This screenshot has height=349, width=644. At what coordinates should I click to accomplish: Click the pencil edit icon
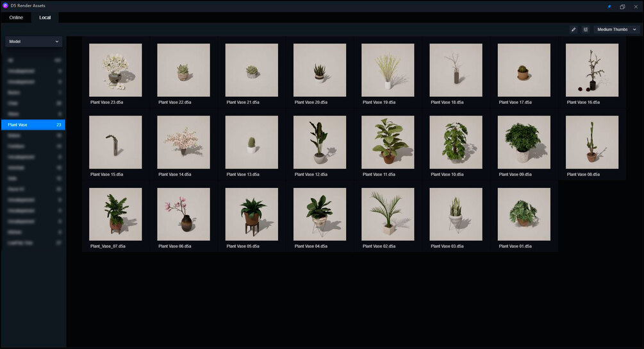[x=574, y=30]
